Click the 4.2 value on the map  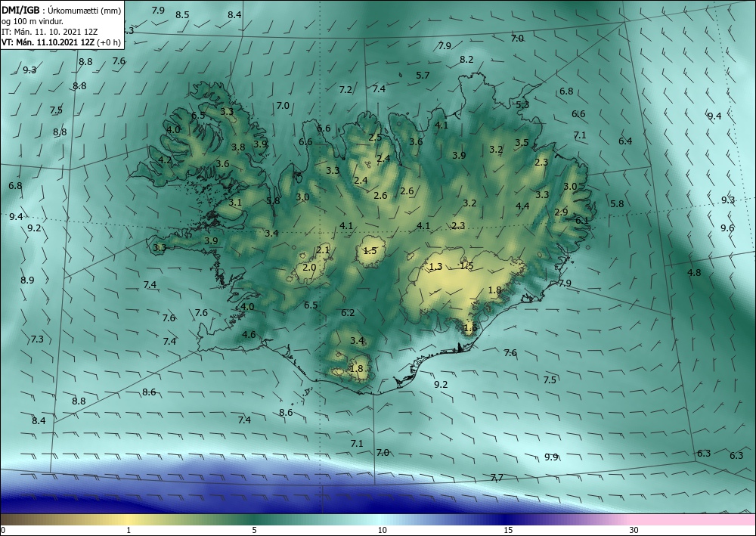point(165,160)
